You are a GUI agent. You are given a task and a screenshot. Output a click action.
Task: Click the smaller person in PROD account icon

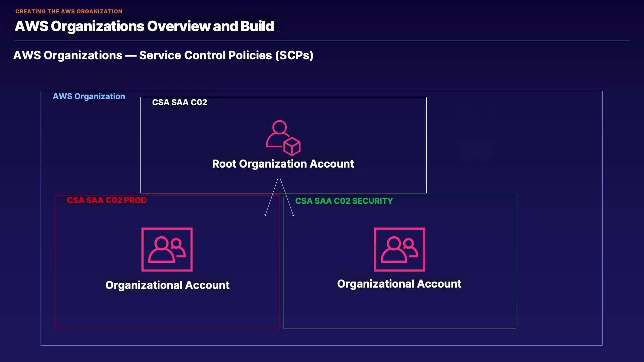[177, 246]
